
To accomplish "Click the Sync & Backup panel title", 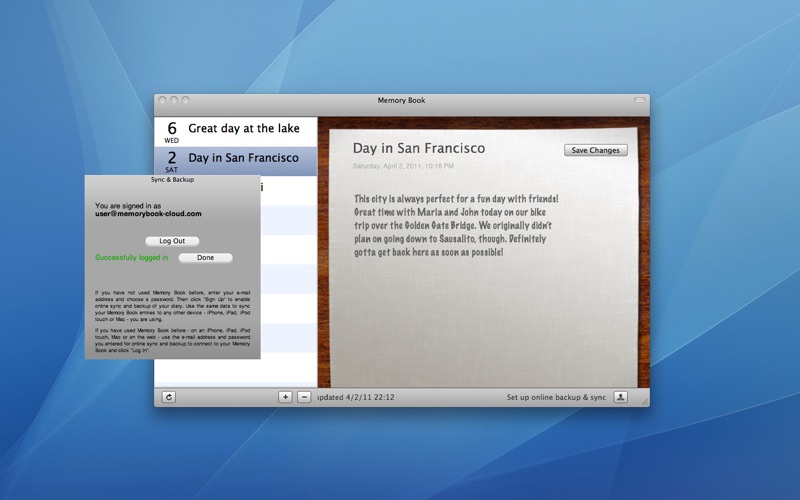I will point(172,180).
